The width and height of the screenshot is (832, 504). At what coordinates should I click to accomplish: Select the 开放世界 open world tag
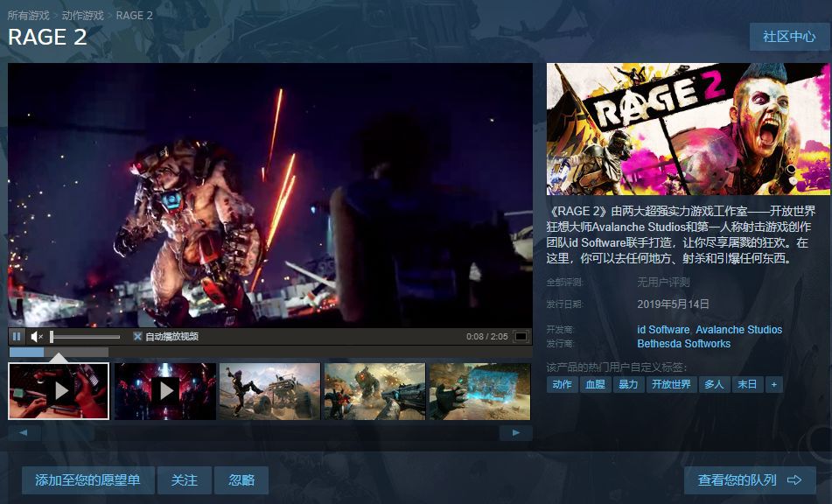point(671,384)
